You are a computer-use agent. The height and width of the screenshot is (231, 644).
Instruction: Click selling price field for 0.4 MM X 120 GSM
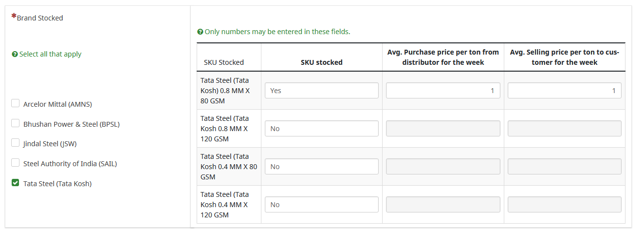(564, 205)
